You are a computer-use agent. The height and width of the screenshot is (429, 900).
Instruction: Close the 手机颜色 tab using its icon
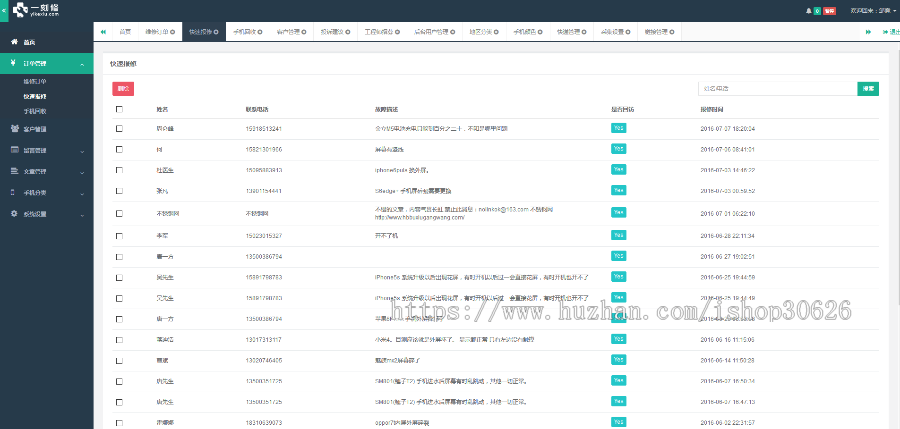540,32
